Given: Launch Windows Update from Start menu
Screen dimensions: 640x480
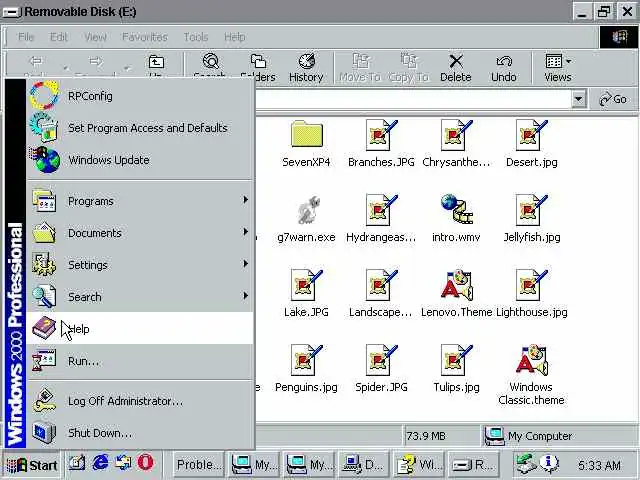Looking at the screenshot, I should (140, 160).
